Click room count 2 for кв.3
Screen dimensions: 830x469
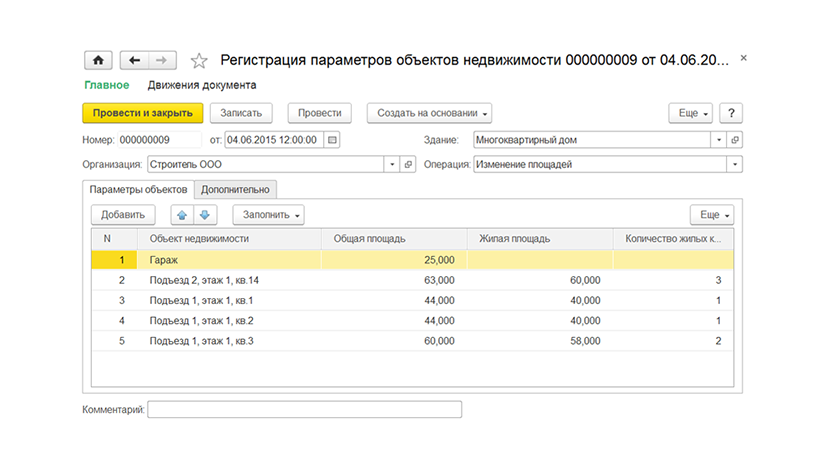click(718, 341)
